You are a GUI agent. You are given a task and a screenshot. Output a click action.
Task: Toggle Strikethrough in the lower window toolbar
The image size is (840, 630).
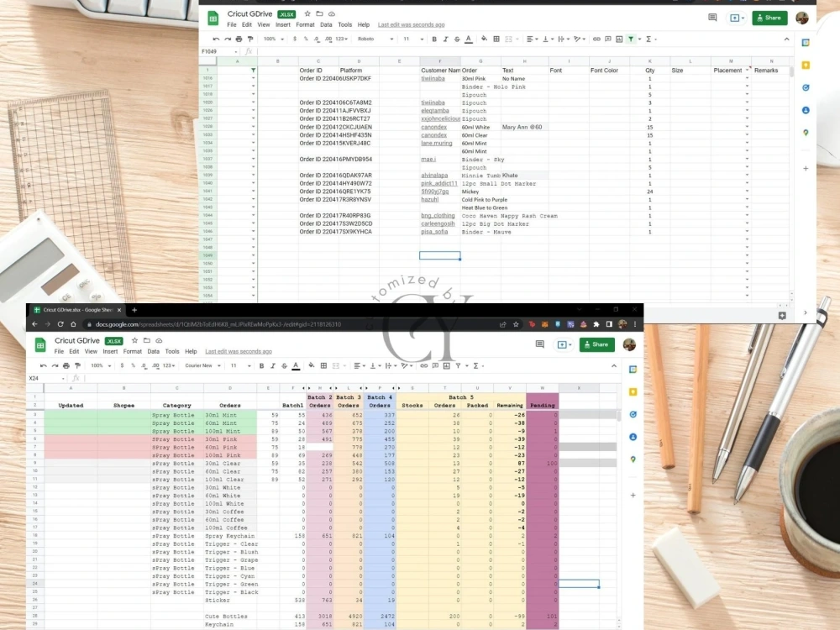[285, 366]
